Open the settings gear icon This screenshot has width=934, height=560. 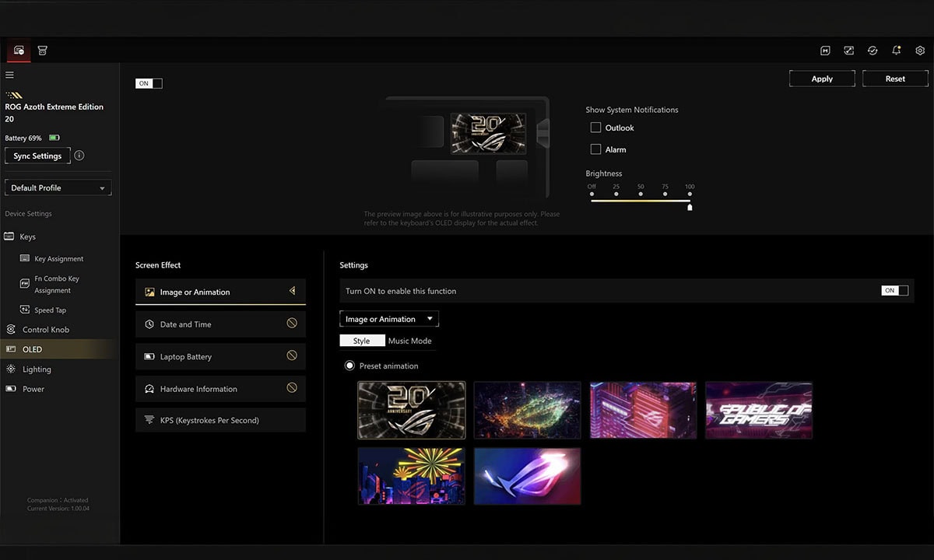point(920,51)
